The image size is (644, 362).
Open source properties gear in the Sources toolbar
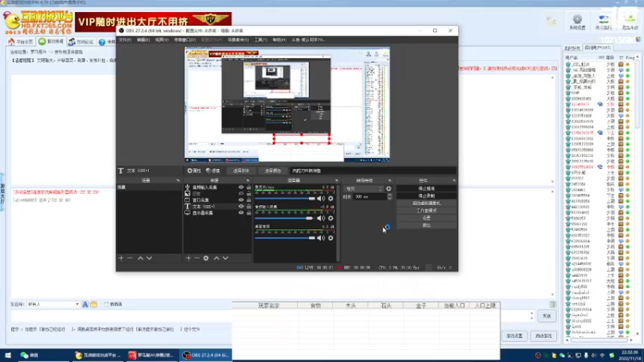click(206, 258)
